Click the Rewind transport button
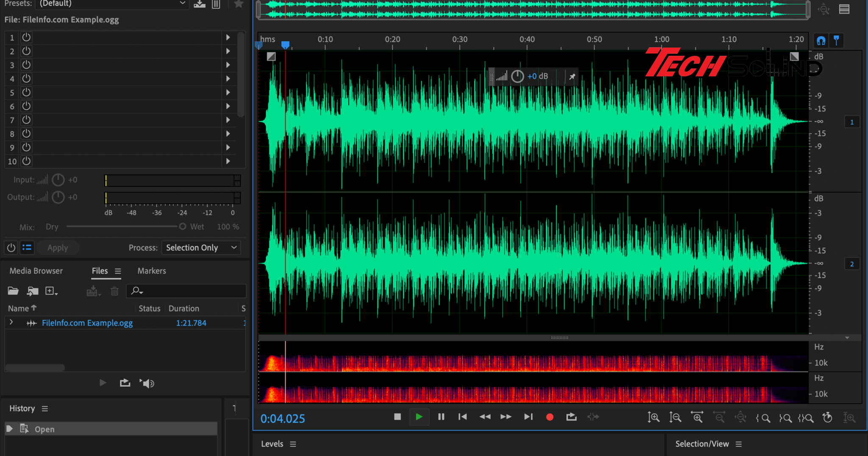 pos(485,417)
